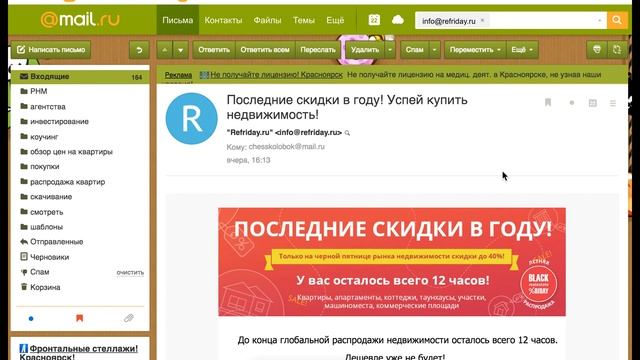Open the cloud storage icon
Screen dimensions: 640x360
pyautogui.click(x=398, y=20)
